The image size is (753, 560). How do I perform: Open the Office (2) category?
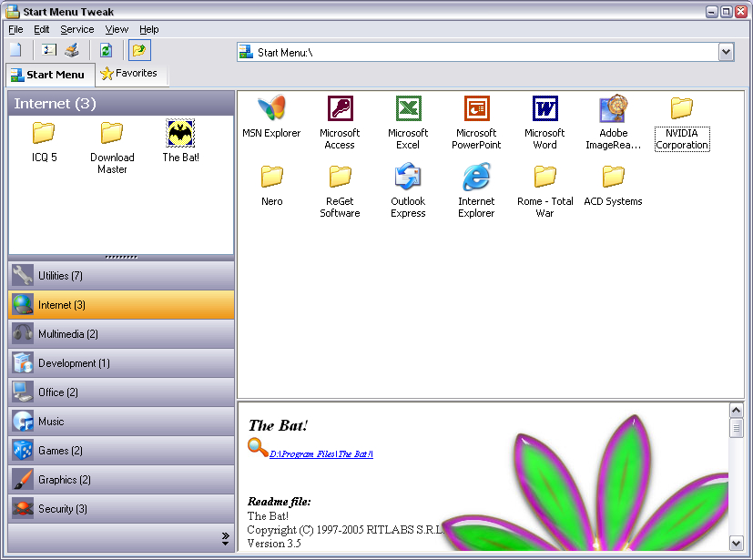click(x=121, y=392)
